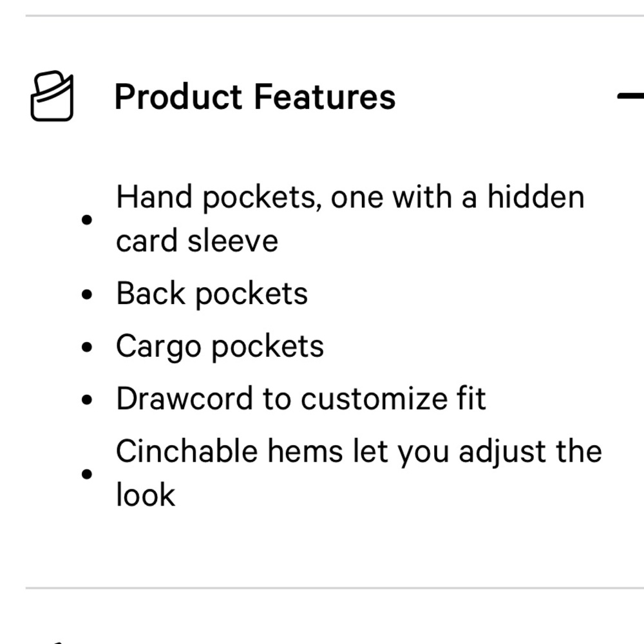This screenshot has height=644, width=644.
Task: Click the word "look" on the last line
Action: pos(146,495)
